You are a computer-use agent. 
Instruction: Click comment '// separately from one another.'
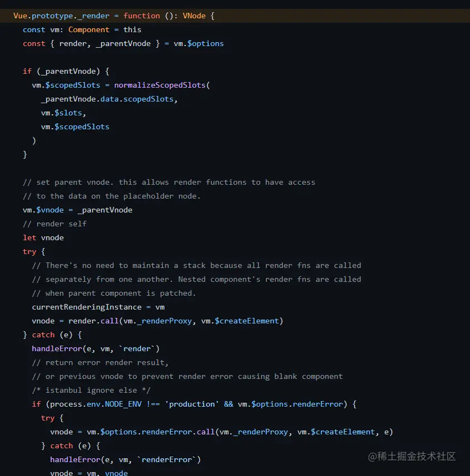tap(196, 279)
